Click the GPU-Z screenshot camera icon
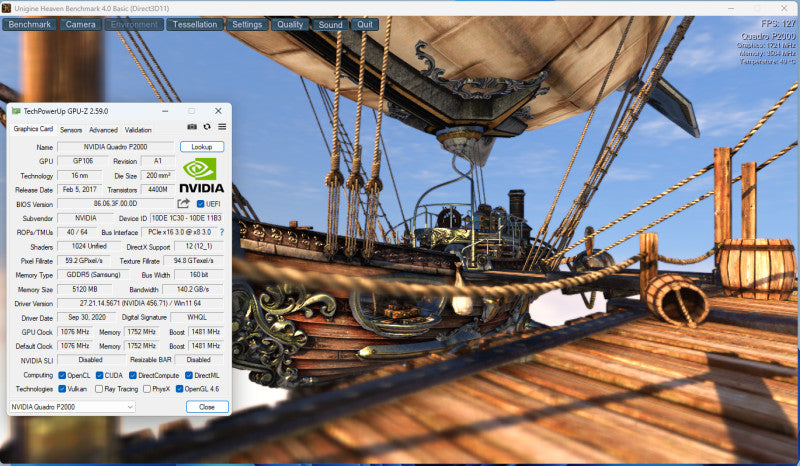800x466 pixels. pos(192,127)
